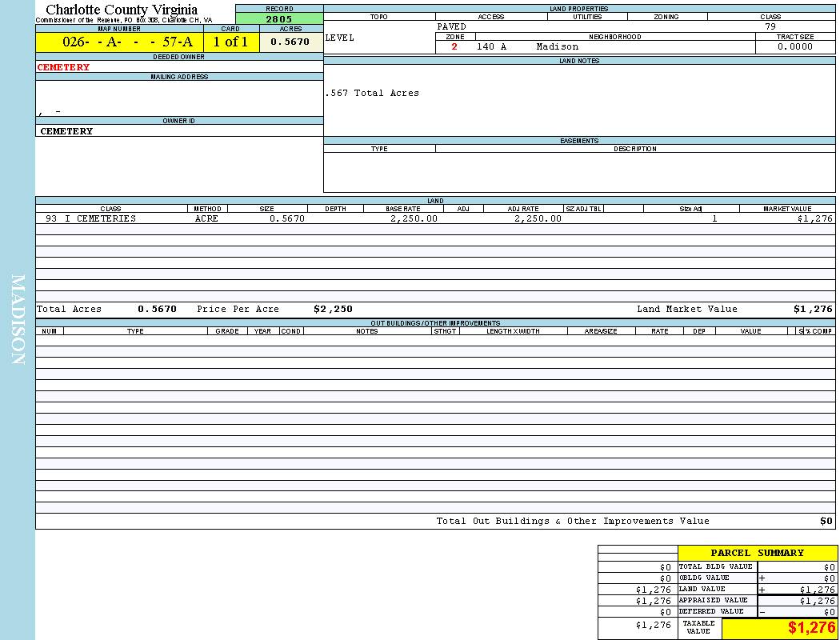Click the ACRE method cell
Screen dimensions: 840x640
206,218
